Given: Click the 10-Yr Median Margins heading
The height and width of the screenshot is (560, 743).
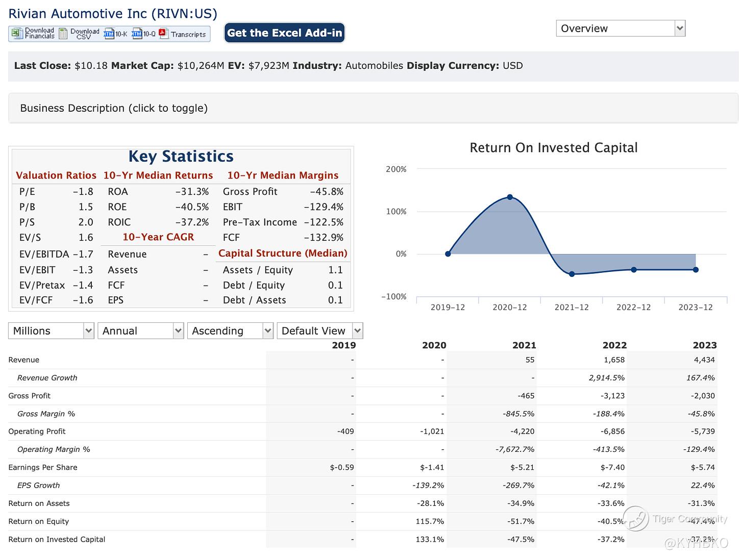Looking at the screenshot, I should click(283, 175).
